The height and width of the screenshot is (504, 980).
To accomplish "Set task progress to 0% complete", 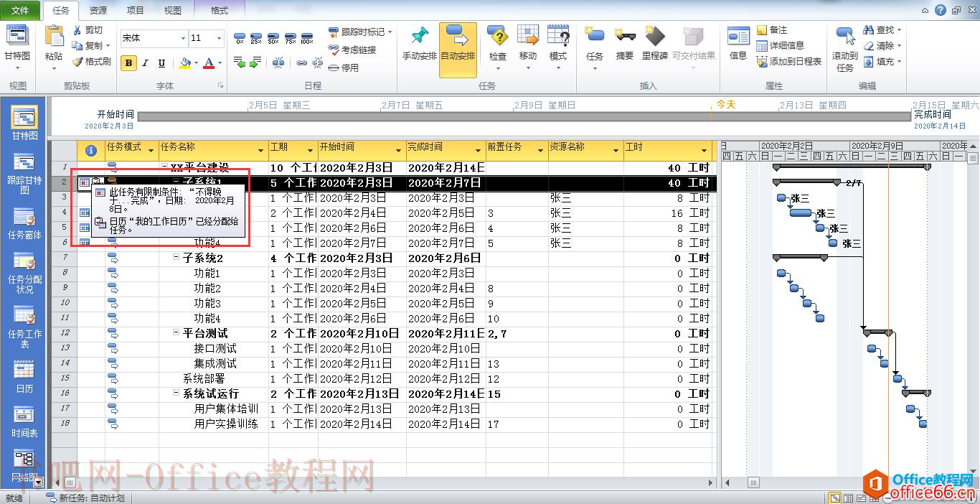I will (240, 38).
